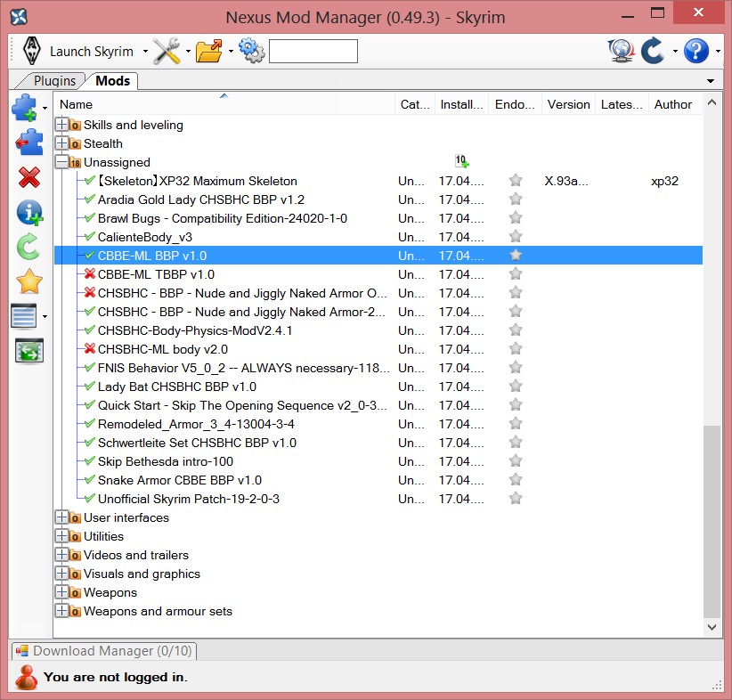732x700 pixels.
Task: Click the red X delete mod icon
Action: point(29,177)
